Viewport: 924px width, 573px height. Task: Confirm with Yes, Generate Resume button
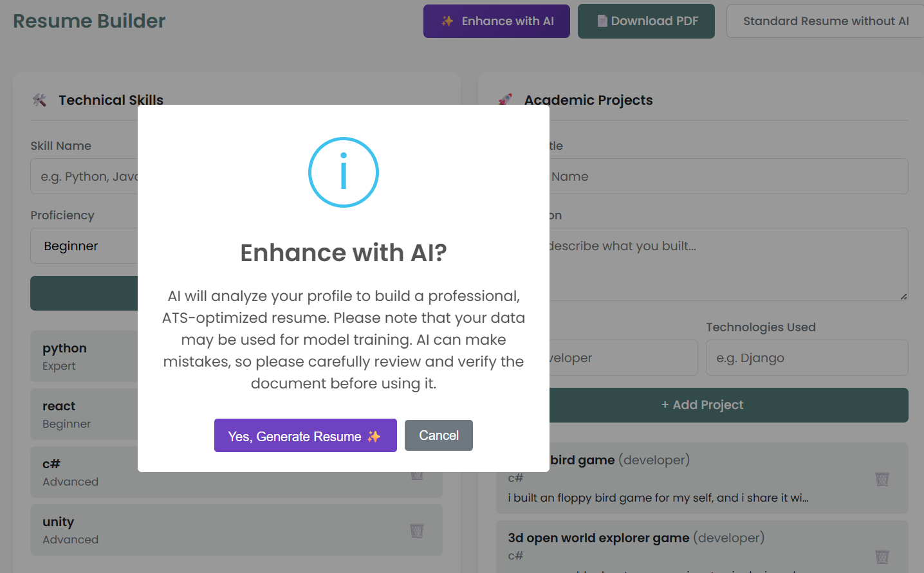(x=305, y=436)
